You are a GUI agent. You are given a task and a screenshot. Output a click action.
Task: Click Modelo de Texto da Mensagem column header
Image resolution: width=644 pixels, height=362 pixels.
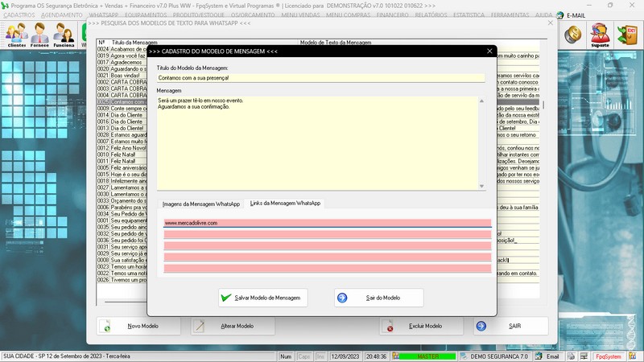coord(336,43)
